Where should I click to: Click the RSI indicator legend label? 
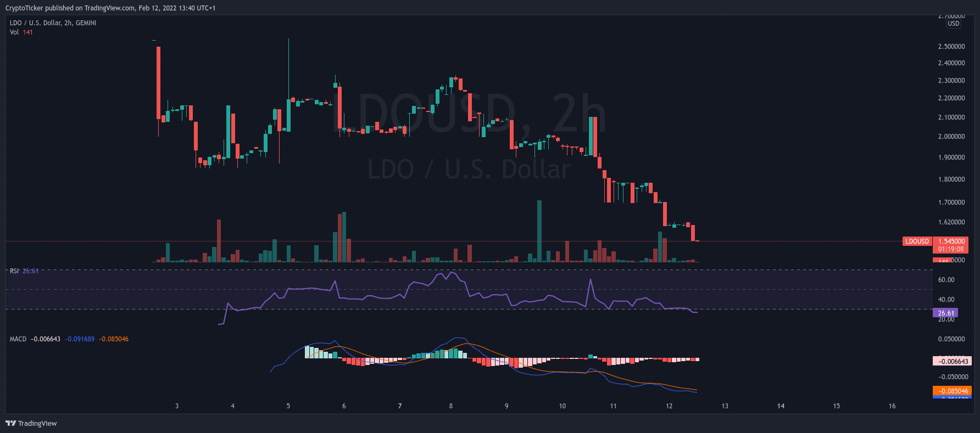point(14,271)
